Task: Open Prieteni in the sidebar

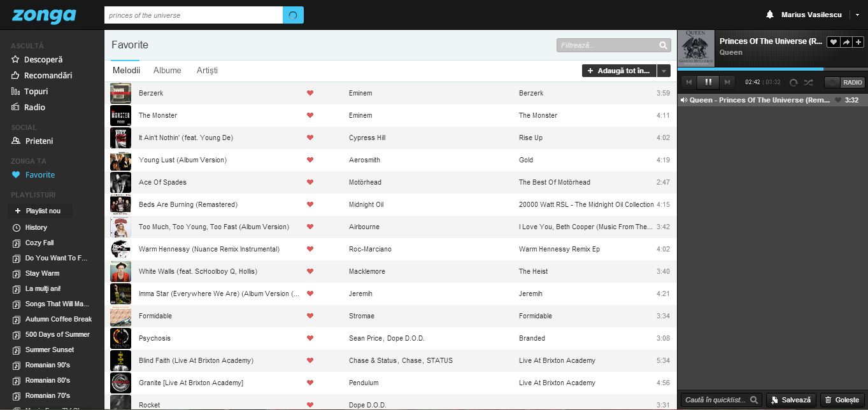Action: 32,141
